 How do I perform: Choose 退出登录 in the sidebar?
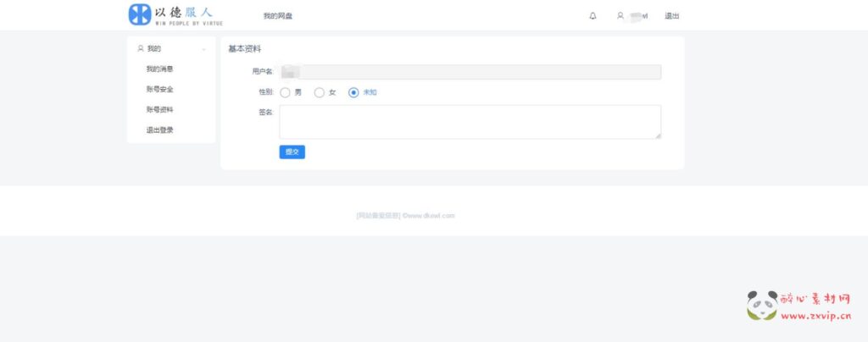point(159,130)
